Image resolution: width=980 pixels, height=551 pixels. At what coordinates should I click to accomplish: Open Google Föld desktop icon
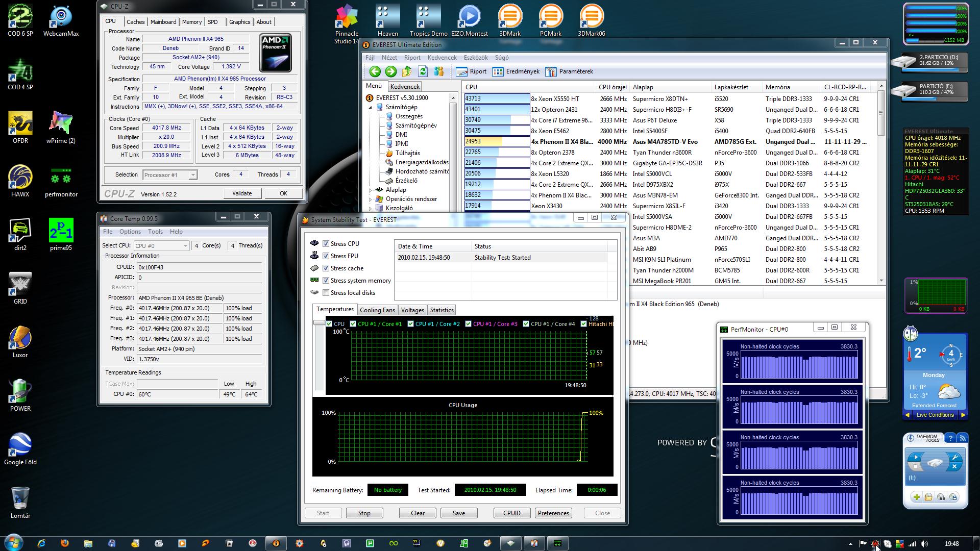(x=20, y=449)
